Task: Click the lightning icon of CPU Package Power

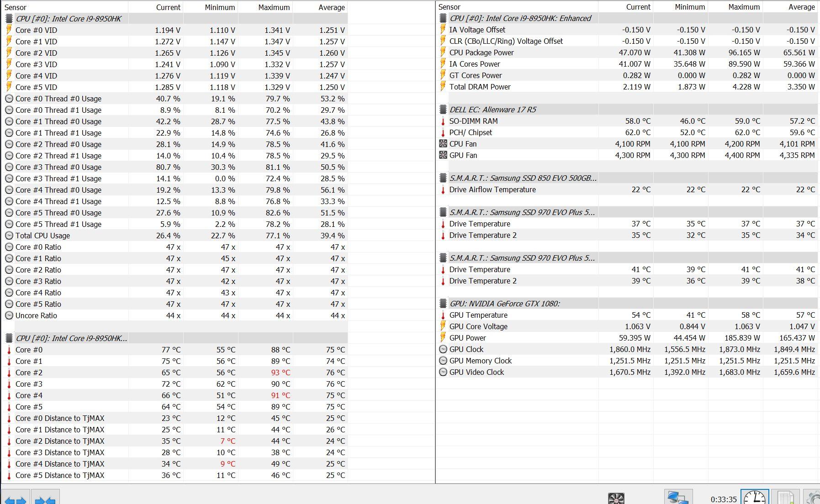Action: (x=443, y=52)
